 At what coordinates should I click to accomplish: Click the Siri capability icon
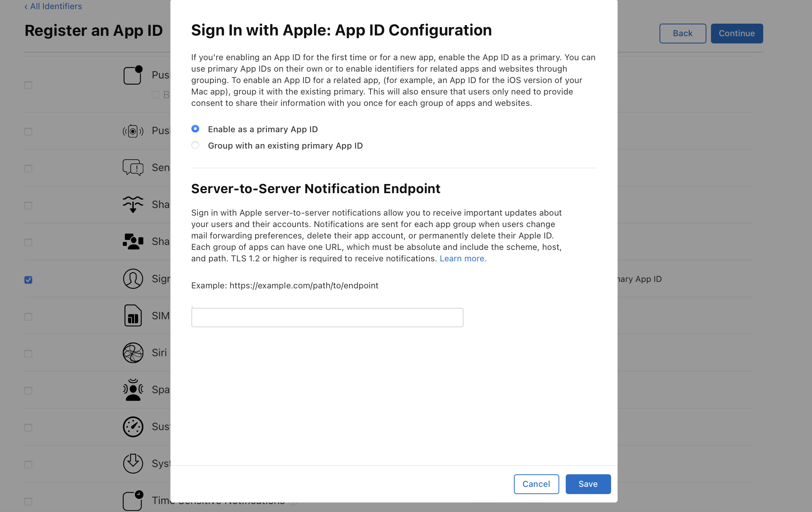(133, 353)
